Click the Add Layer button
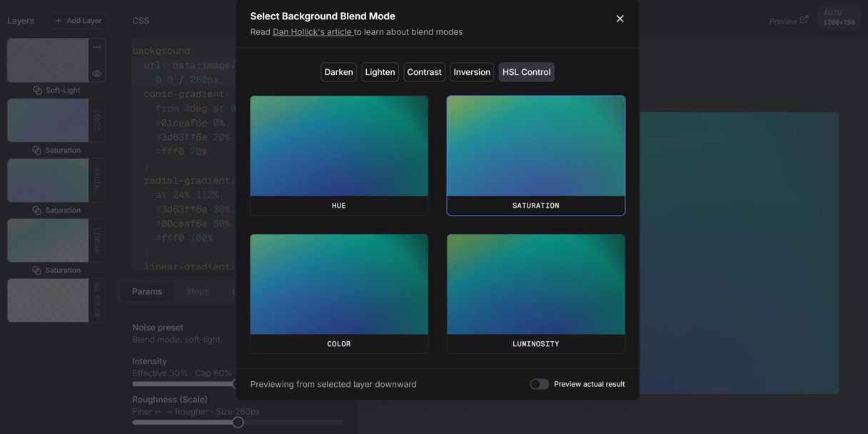This screenshot has width=868, height=434. [x=77, y=20]
